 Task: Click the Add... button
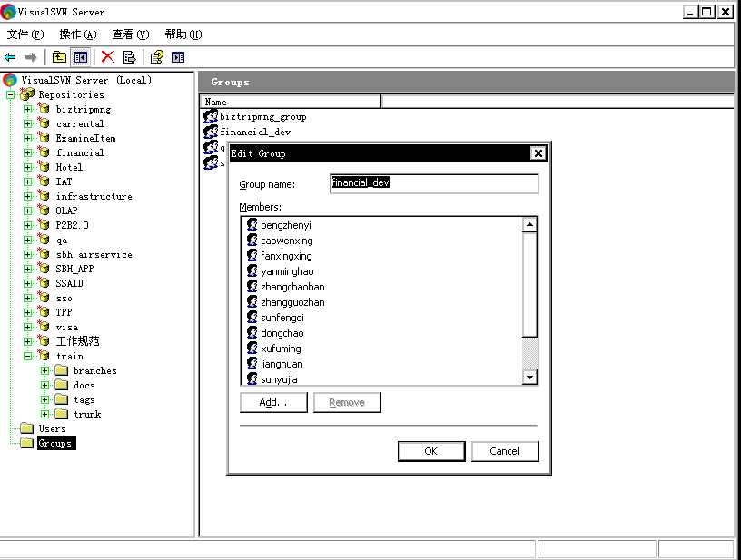point(273,402)
